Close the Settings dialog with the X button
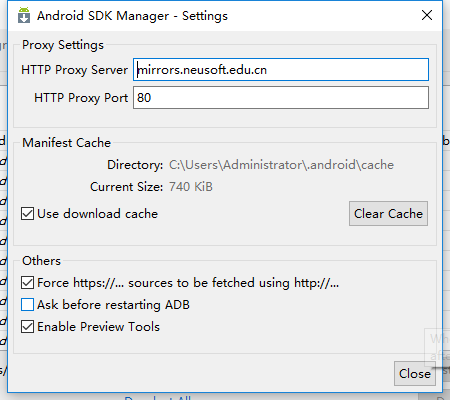 click(427, 15)
